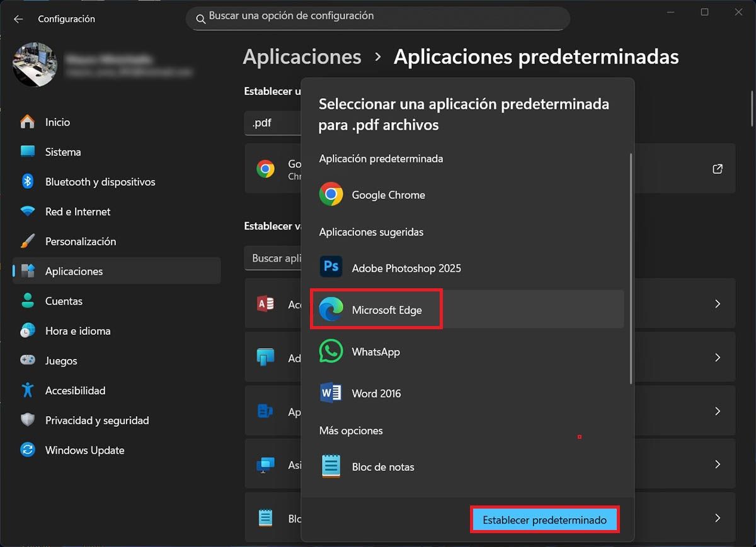Expand the last visible app row chevron

click(x=717, y=518)
